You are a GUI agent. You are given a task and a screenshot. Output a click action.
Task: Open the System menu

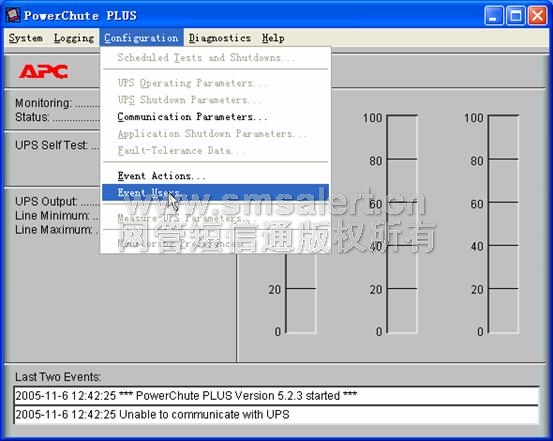26,38
